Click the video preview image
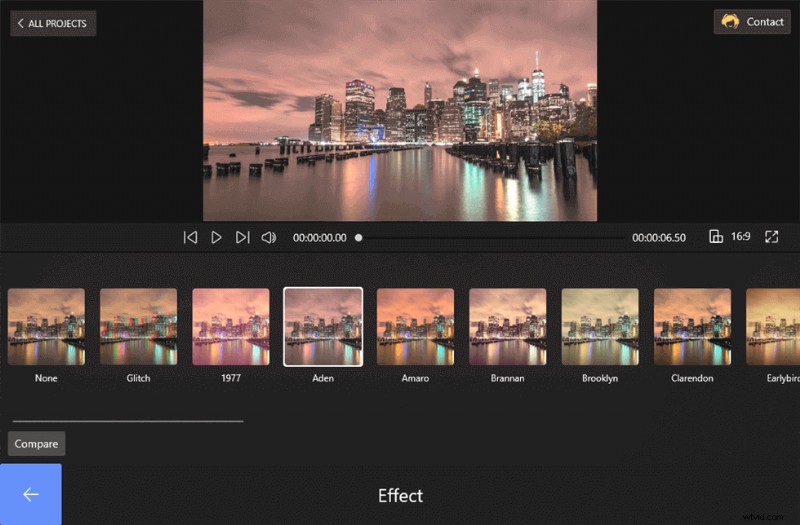Viewport: 800px width, 525px height. [400, 110]
